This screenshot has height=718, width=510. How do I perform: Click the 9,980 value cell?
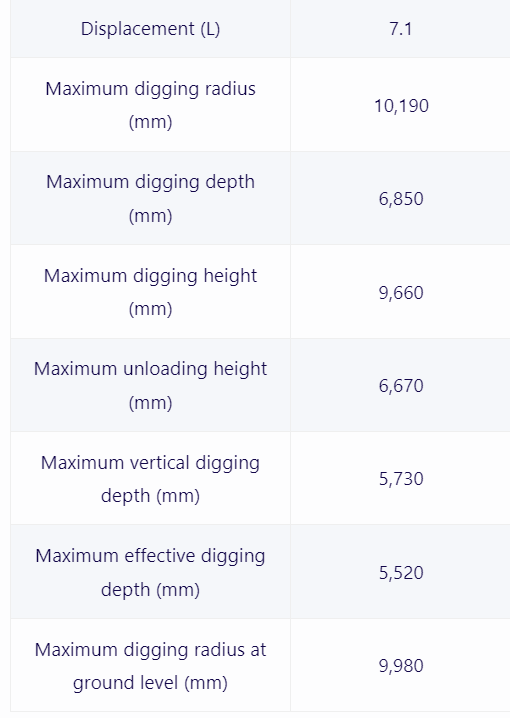coord(401,665)
